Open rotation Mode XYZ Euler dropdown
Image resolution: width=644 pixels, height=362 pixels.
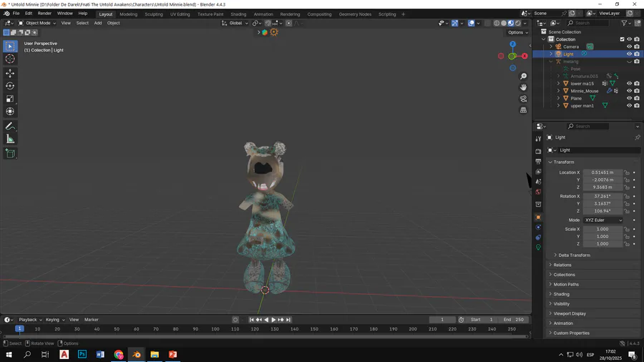pyautogui.click(x=603, y=220)
